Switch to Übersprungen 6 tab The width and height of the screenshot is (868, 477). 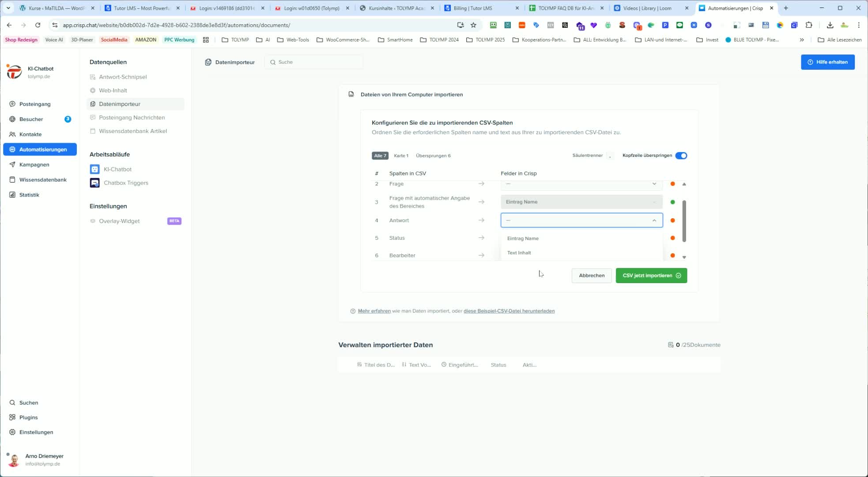(433, 156)
